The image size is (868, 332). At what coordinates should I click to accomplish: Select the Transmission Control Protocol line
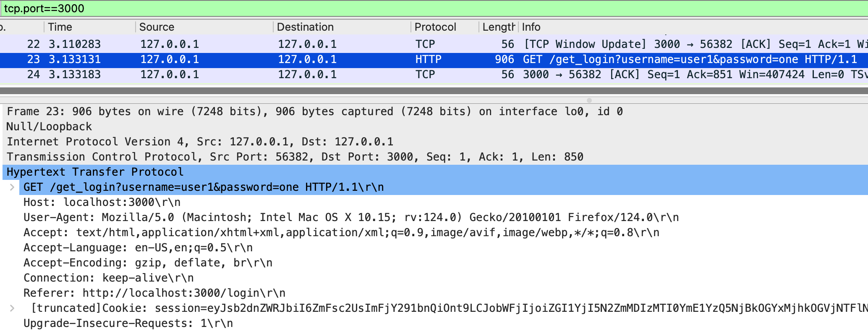click(x=295, y=157)
